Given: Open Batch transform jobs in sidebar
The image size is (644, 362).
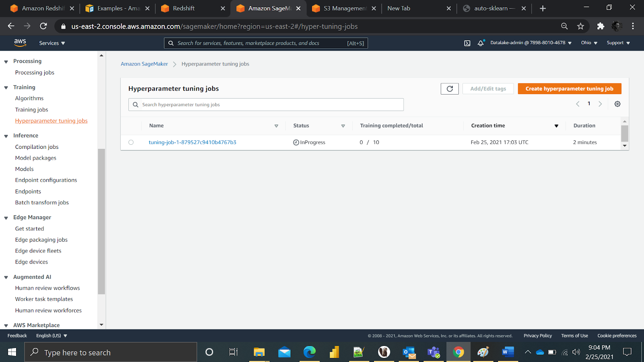Looking at the screenshot, I should coord(42,203).
